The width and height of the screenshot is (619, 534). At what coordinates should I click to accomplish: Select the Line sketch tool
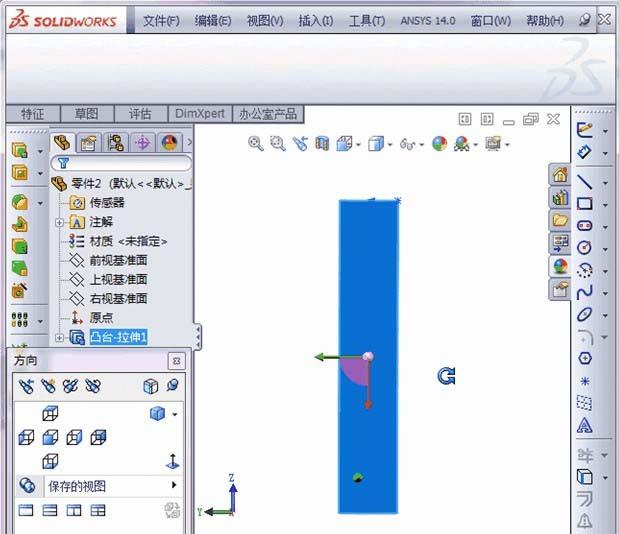(585, 182)
